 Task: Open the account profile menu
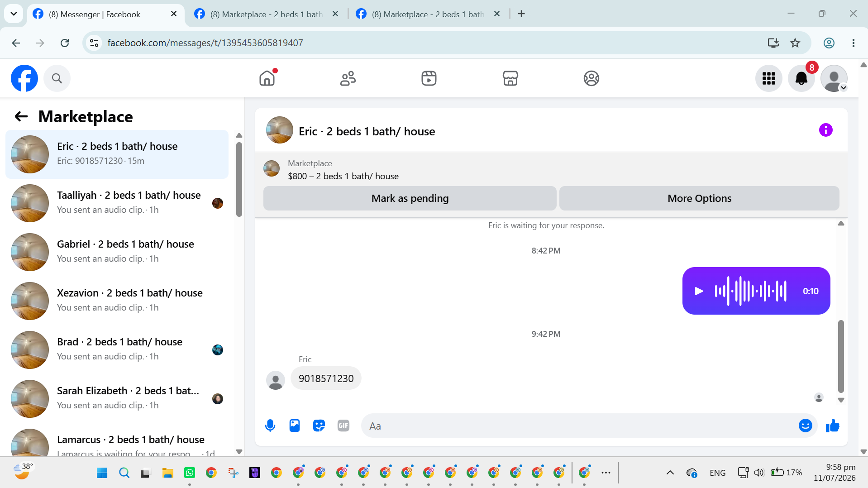coord(834,78)
